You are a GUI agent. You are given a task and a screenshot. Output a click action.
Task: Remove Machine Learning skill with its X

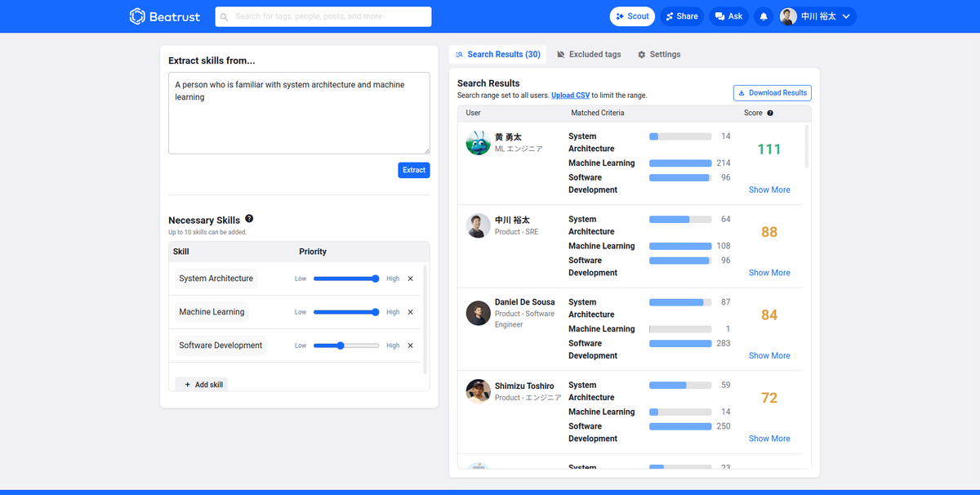point(410,311)
